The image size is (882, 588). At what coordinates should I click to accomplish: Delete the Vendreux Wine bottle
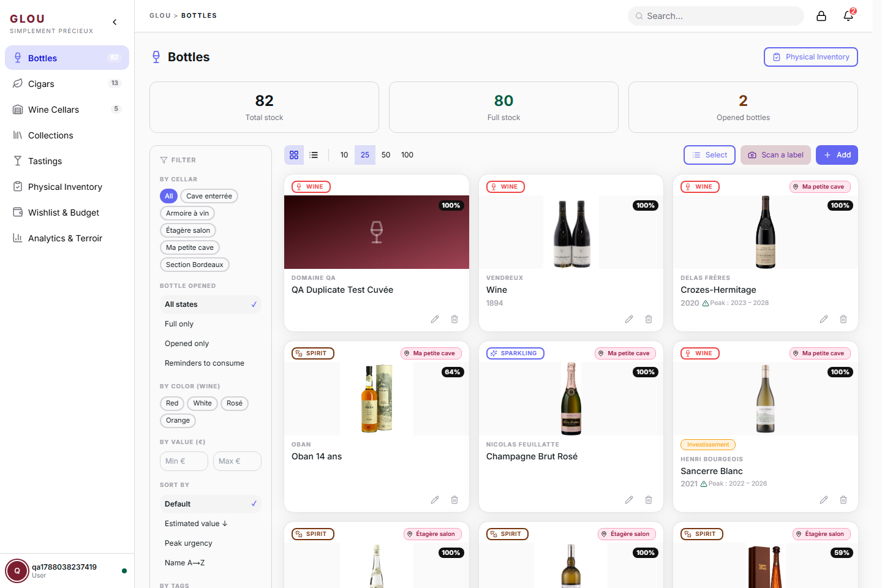(649, 319)
